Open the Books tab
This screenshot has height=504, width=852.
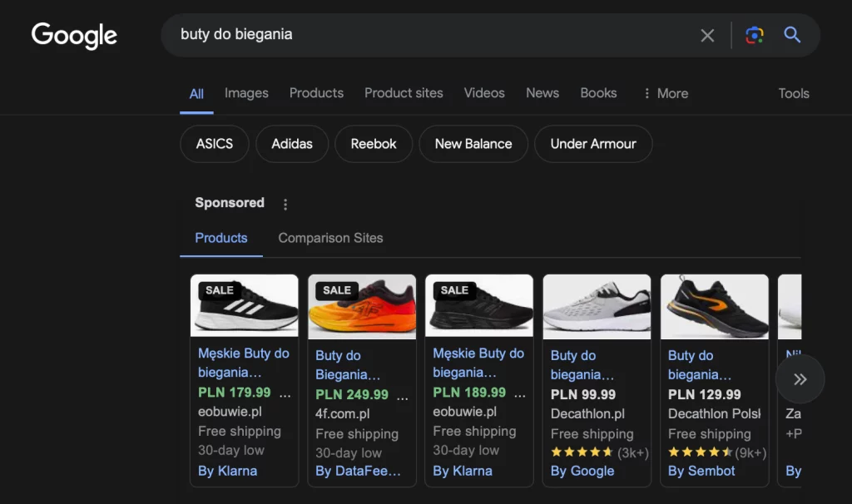pyautogui.click(x=598, y=93)
